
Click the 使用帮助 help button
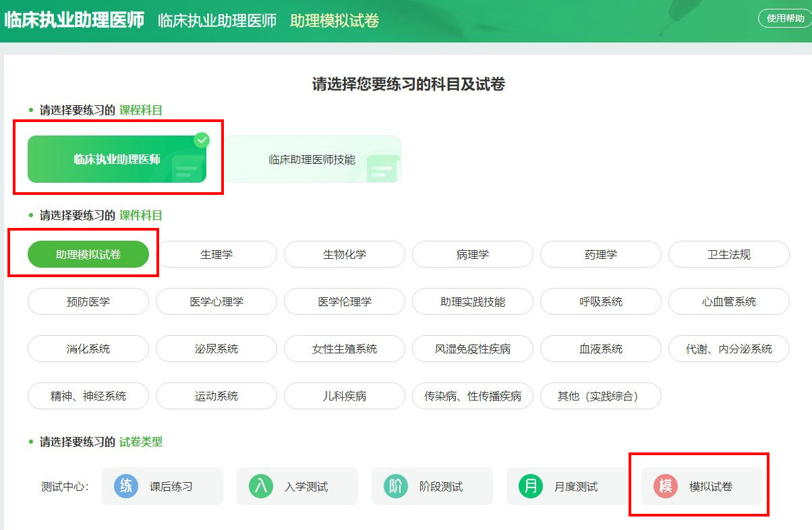click(786, 19)
